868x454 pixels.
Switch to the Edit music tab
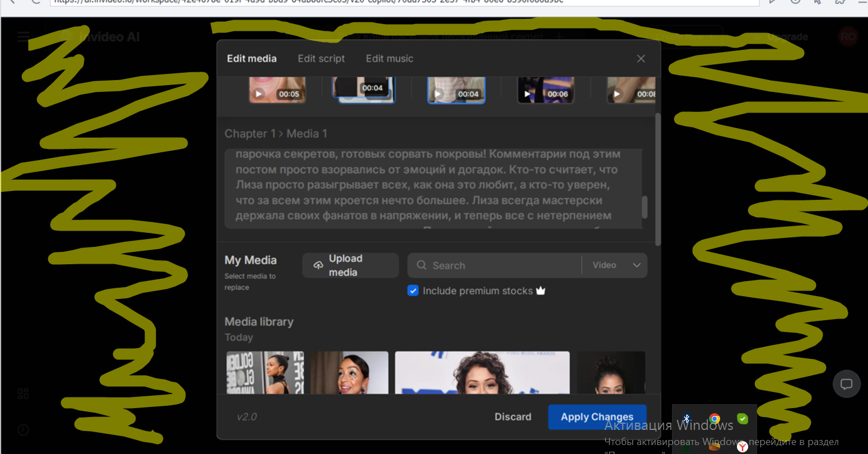(390, 59)
